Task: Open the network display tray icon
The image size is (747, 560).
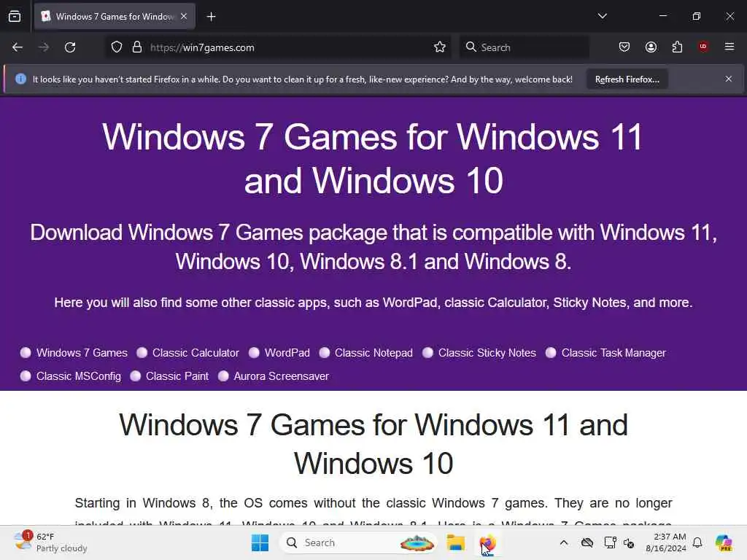Action: 610,542
